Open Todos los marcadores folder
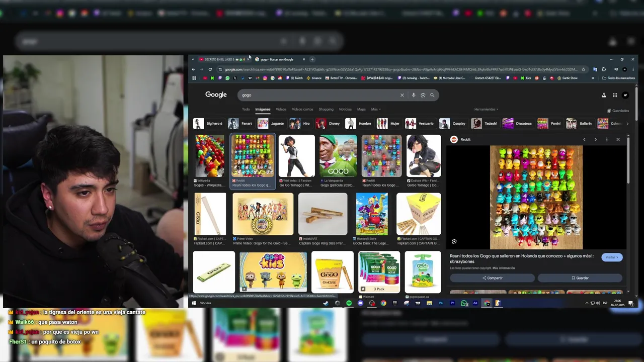The height and width of the screenshot is (362, 644). (618, 78)
